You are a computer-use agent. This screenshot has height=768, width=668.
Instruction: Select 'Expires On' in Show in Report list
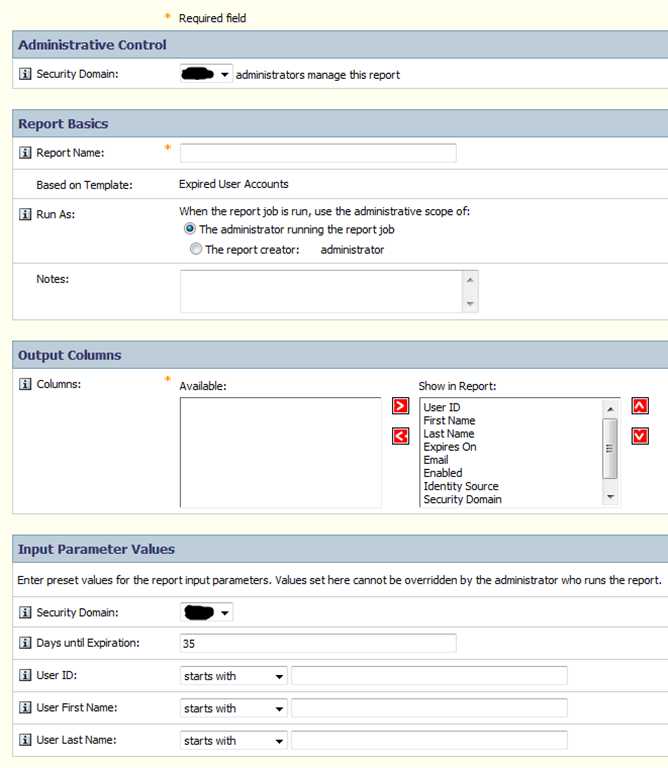pos(450,447)
